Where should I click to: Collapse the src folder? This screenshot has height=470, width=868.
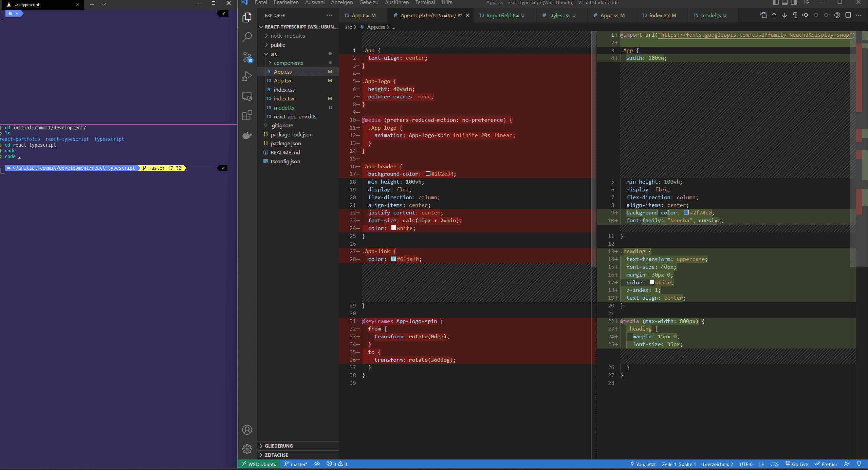[266, 54]
